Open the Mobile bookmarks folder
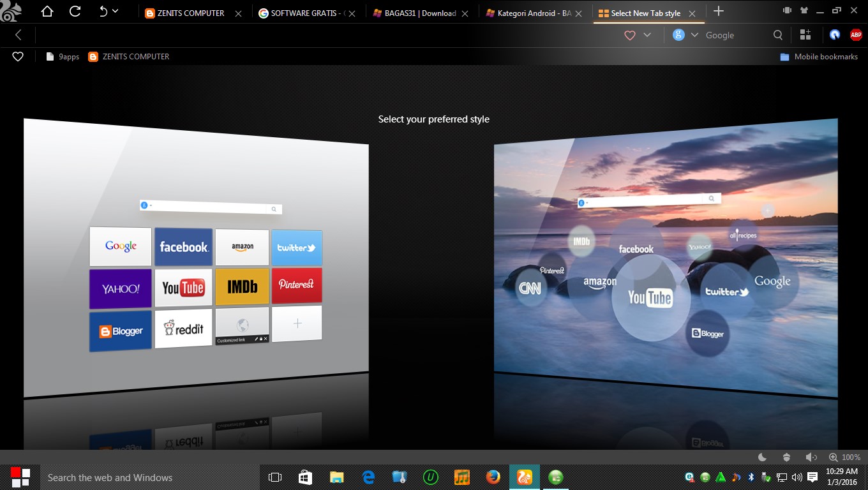The width and height of the screenshot is (868, 490). point(819,57)
